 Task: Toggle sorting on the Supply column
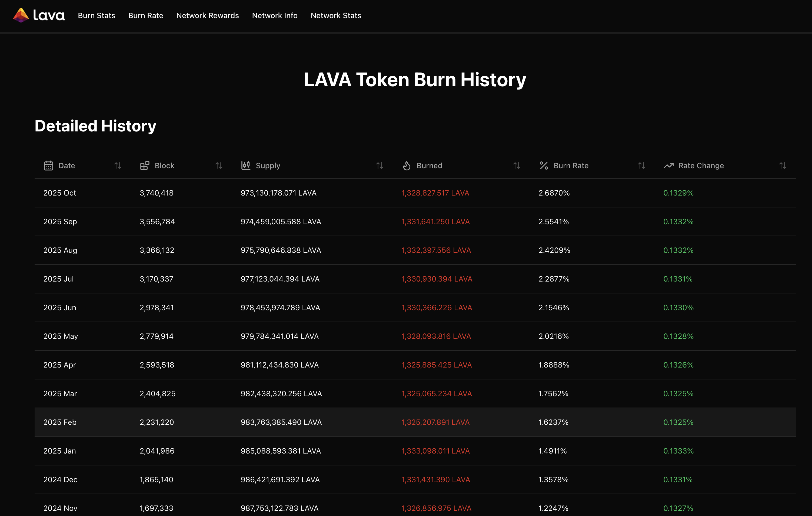pos(380,165)
